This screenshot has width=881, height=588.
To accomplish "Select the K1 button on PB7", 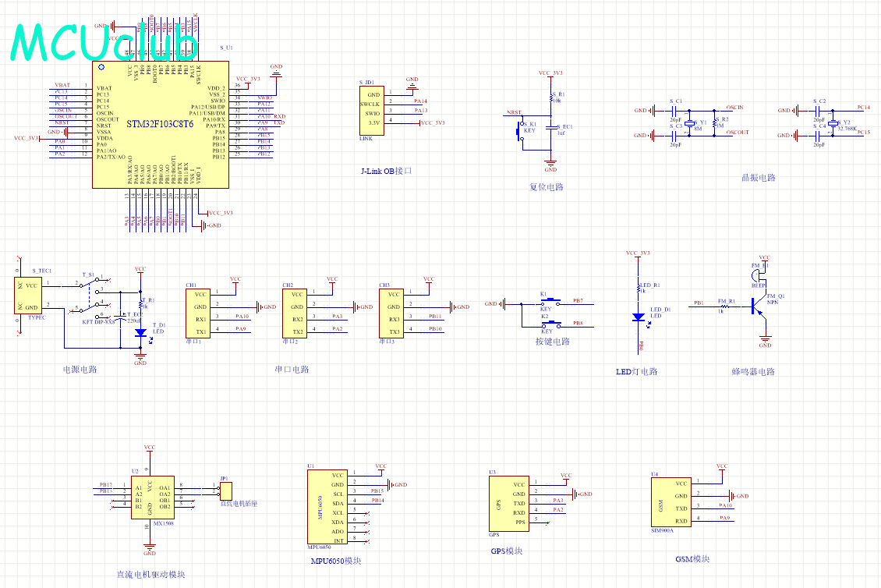I will pos(550,301).
